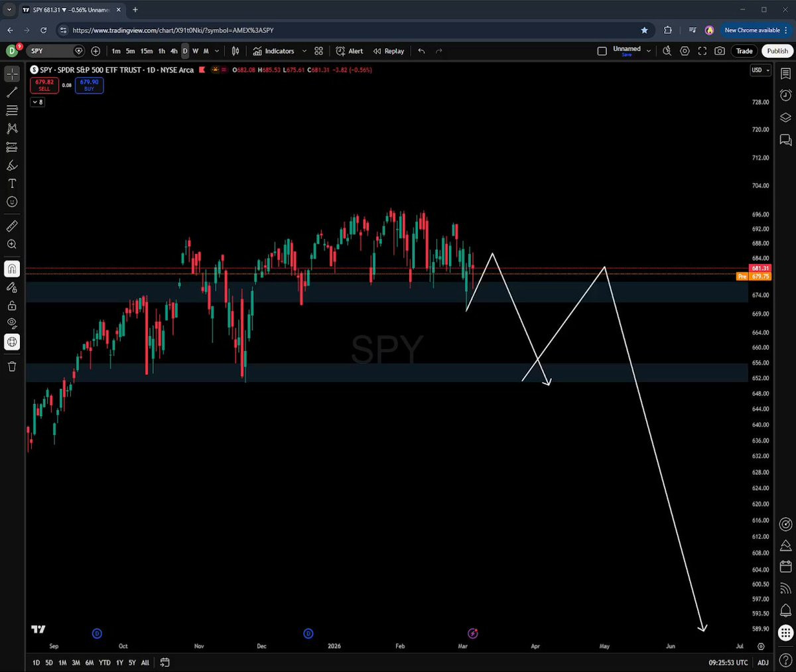Open the notifications bell icon
The height and width of the screenshot is (672, 796).
point(785,610)
